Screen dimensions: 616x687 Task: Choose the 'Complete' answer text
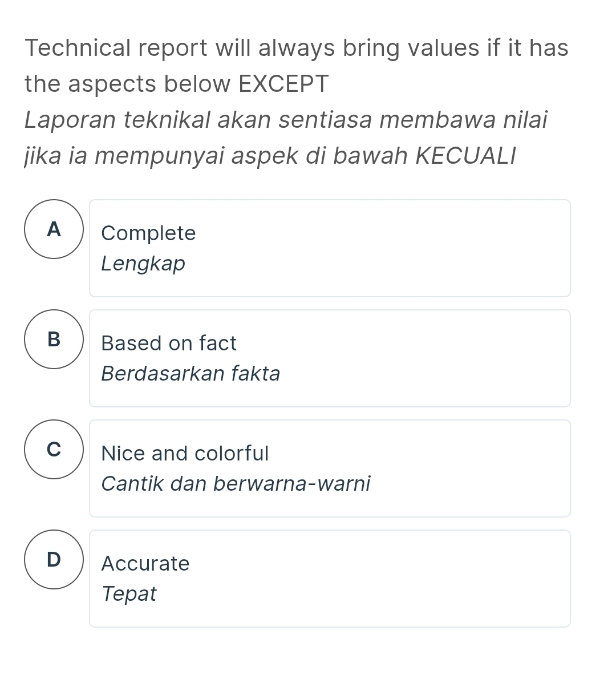[x=148, y=233]
